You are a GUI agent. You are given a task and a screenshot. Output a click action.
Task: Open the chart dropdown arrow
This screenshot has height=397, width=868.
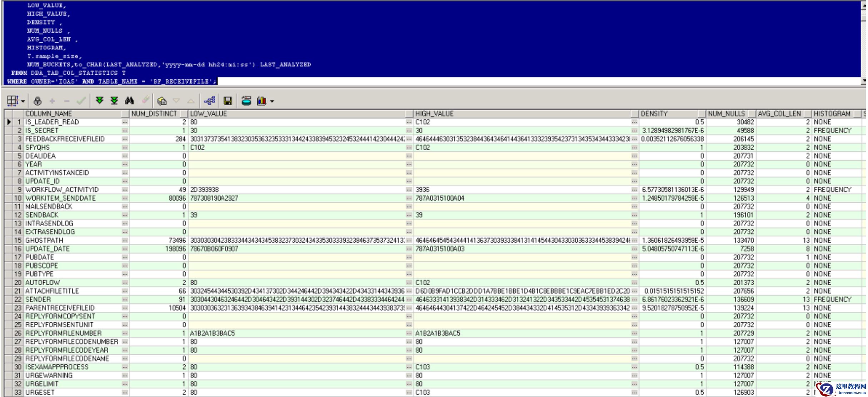[272, 101]
